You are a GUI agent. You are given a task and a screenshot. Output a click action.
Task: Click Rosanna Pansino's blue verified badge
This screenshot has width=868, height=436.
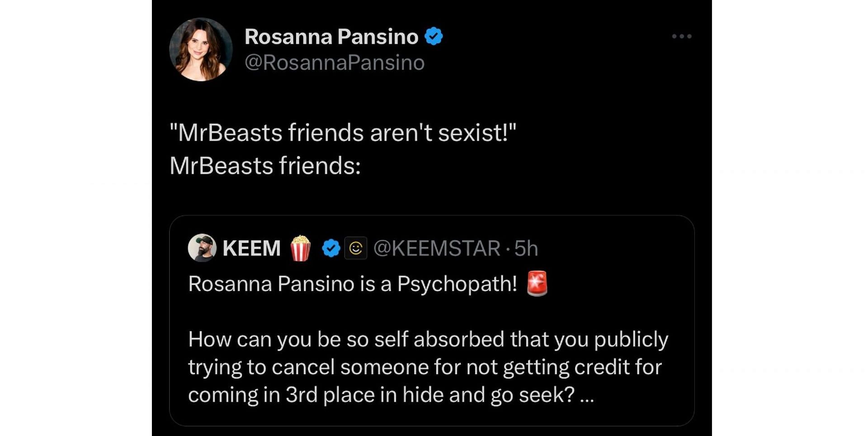coord(434,36)
